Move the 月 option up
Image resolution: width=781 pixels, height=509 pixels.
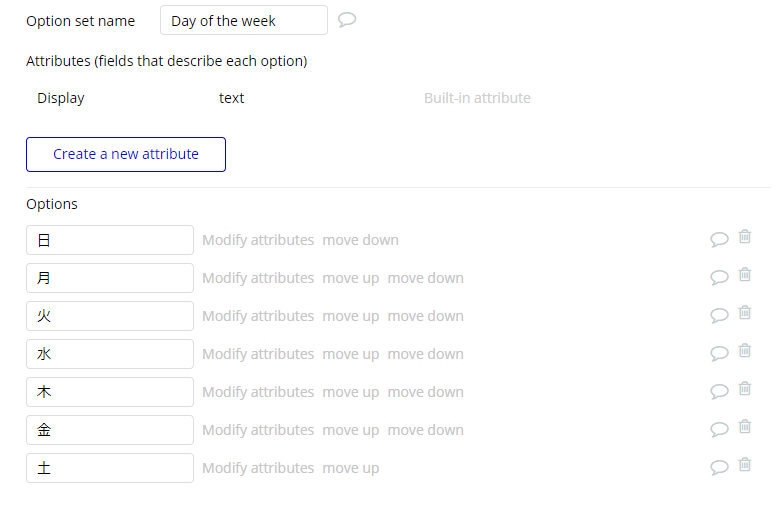351,278
